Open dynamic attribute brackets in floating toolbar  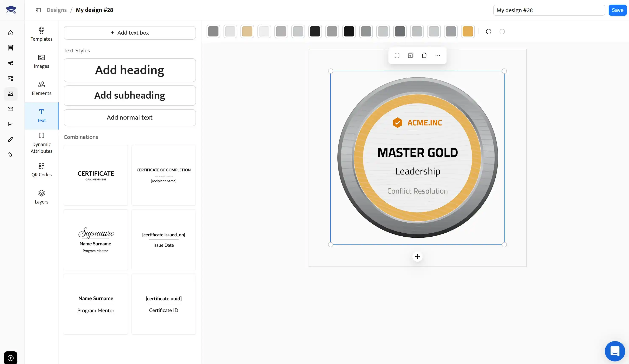397,55
